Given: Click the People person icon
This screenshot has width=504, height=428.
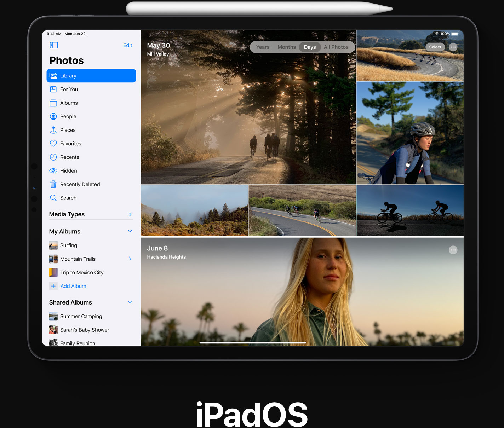Looking at the screenshot, I should pos(53,116).
